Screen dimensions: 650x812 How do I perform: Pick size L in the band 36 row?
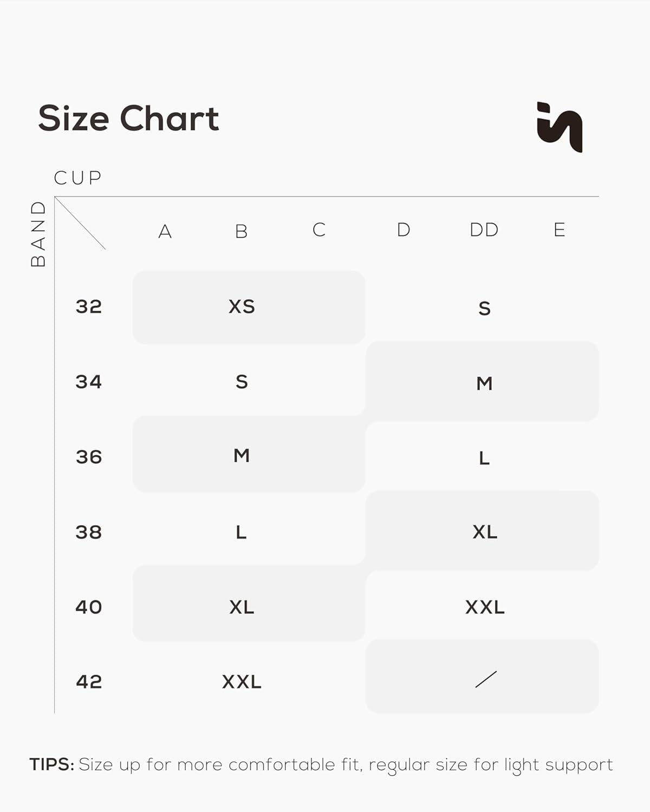coord(484,459)
